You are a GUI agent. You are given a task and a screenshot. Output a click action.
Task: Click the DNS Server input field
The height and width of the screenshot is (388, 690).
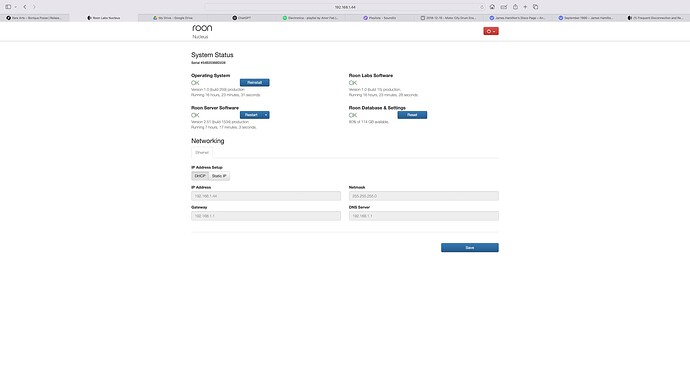424,216
